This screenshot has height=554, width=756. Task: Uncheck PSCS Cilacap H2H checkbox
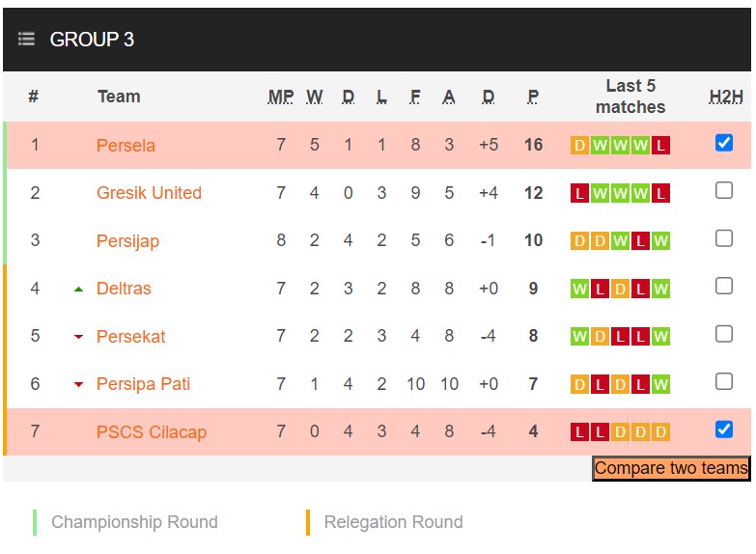pyautogui.click(x=724, y=429)
